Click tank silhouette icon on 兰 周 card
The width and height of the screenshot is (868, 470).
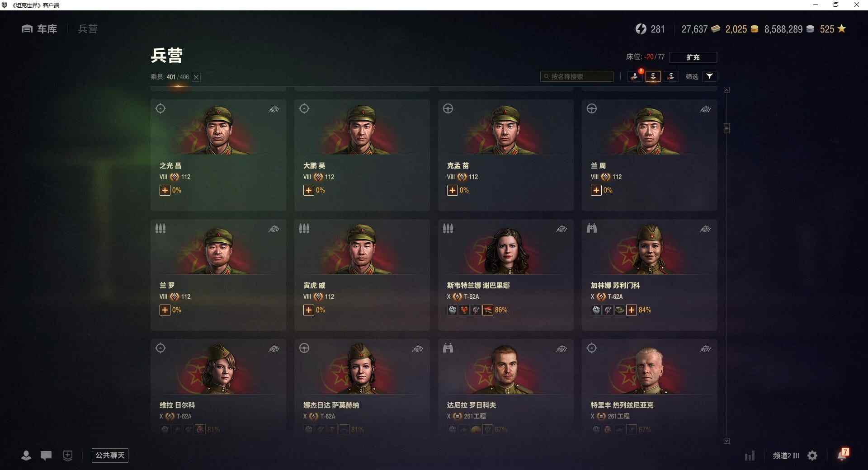tap(705, 109)
